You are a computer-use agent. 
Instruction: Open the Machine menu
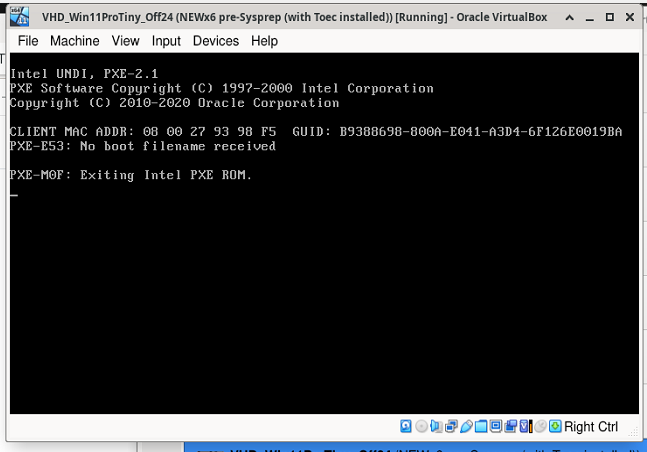pyautogui.click(x=75, y=41)
